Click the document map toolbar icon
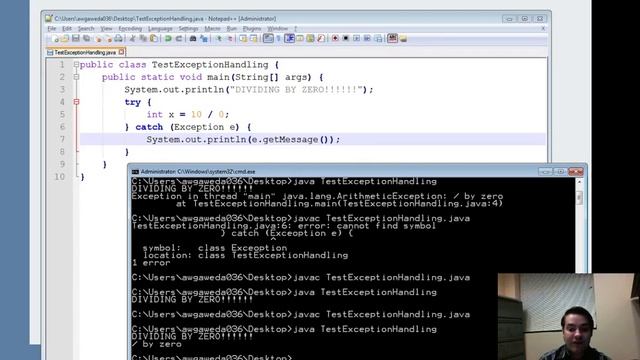Viewport: 640px width, 360px height. tap(310, 39)
